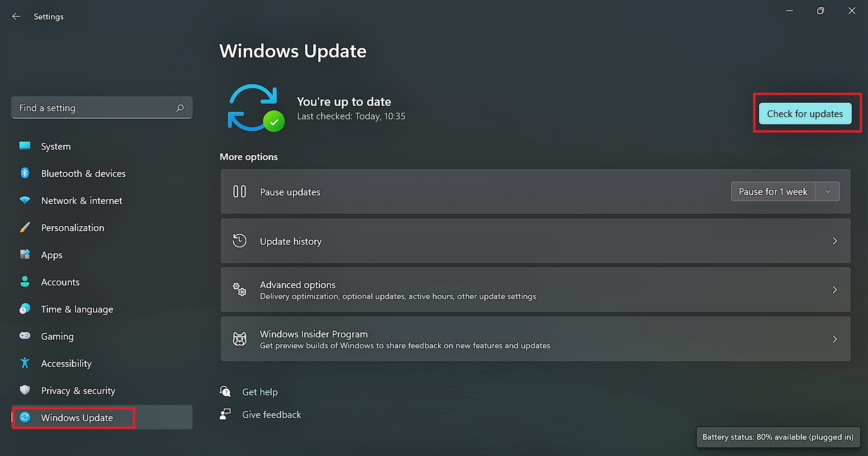Image resolution: width=868 pixels, height=456 pixels.
Task: Select Accounts in the sidebar
Action: 102,282
